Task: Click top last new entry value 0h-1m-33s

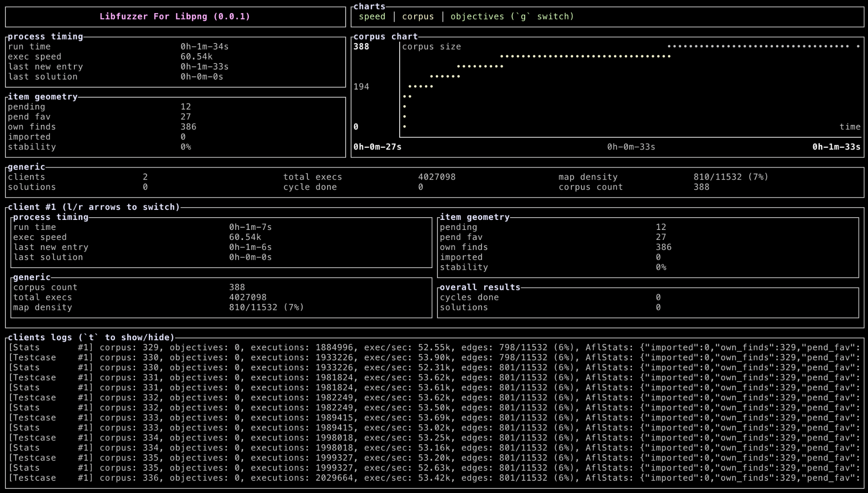Action: [204, 67]
